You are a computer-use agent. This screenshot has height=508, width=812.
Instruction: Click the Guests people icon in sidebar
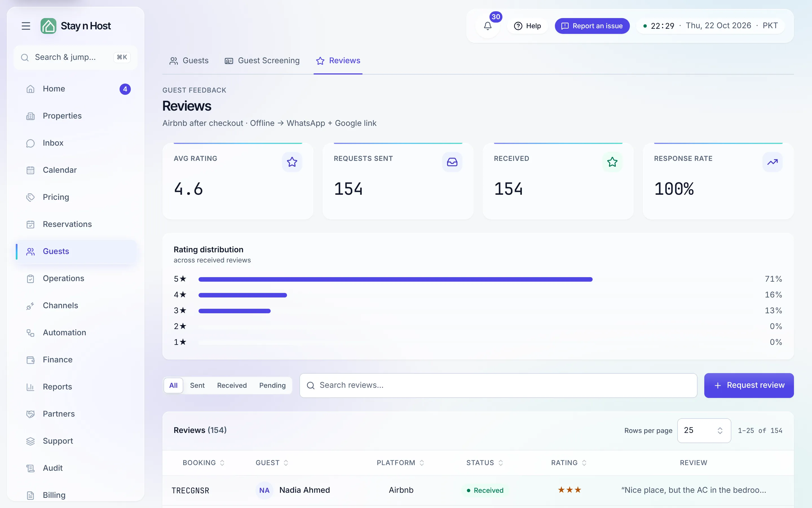click(30, 252)
